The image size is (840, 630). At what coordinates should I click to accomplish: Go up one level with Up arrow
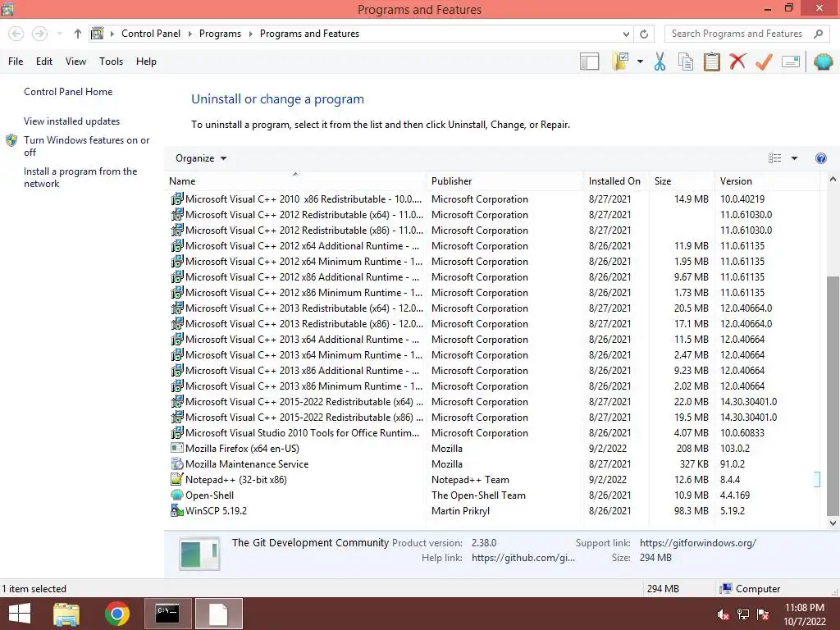[x=78, y=34]
